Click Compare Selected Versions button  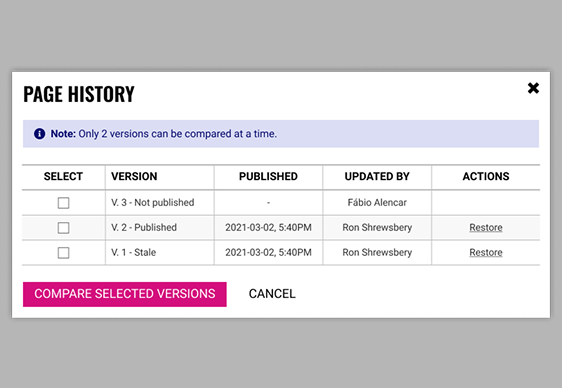pyautogui.click(x=125, y=294)
